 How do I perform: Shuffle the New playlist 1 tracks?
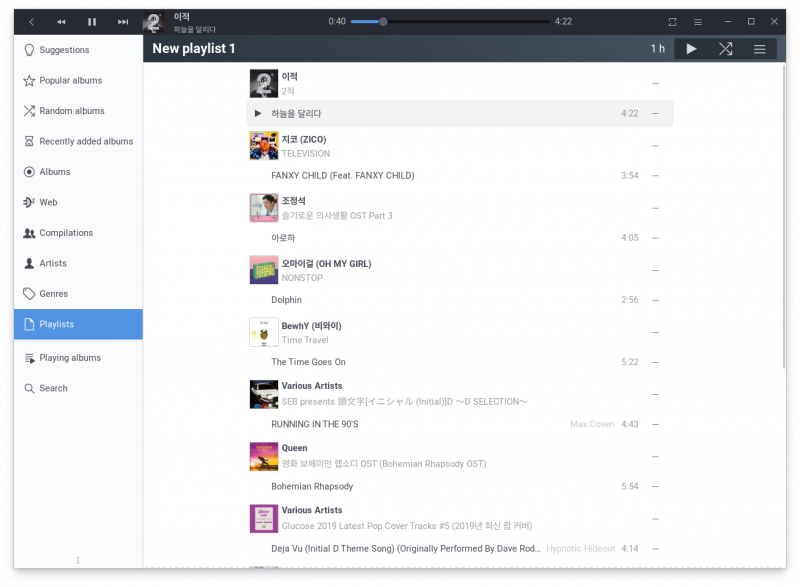point(725,49)
